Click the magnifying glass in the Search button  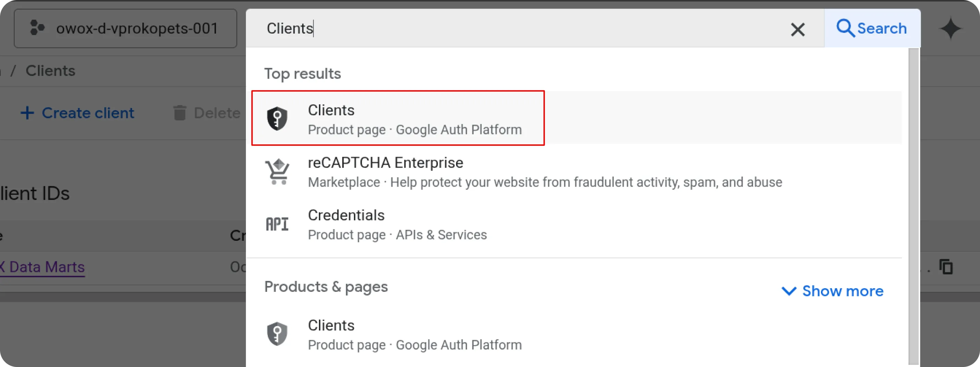pos(845,28)
